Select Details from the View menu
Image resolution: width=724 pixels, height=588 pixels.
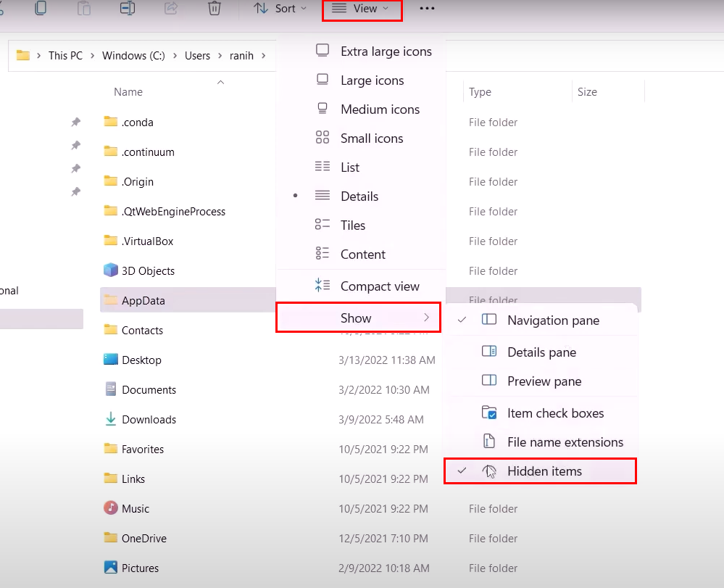(x=359, y=196)
